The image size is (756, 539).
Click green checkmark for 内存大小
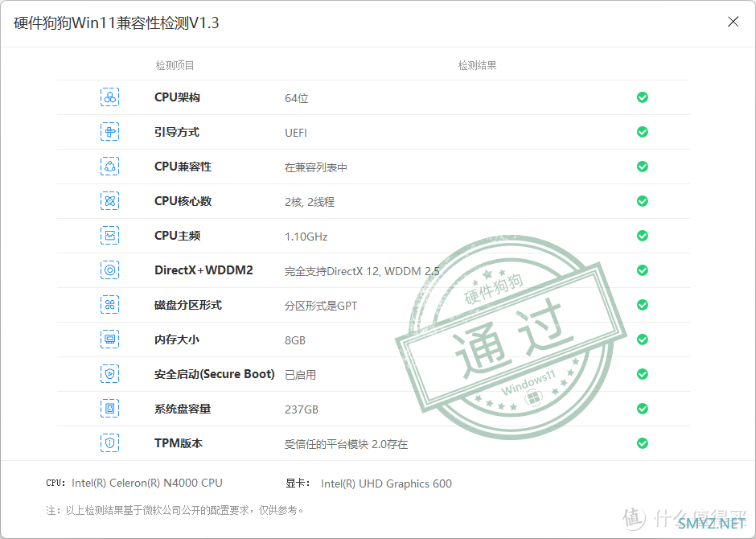coord(643,339)
